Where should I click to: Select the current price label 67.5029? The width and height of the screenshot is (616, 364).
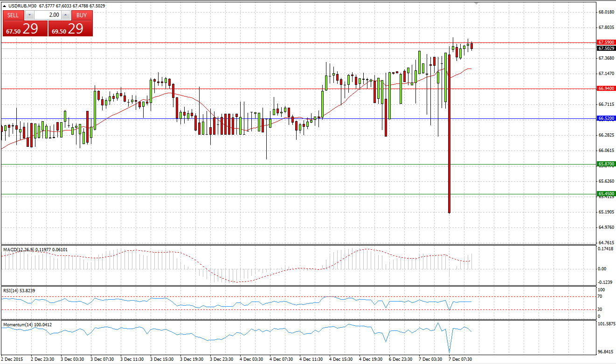pos(606,48)
